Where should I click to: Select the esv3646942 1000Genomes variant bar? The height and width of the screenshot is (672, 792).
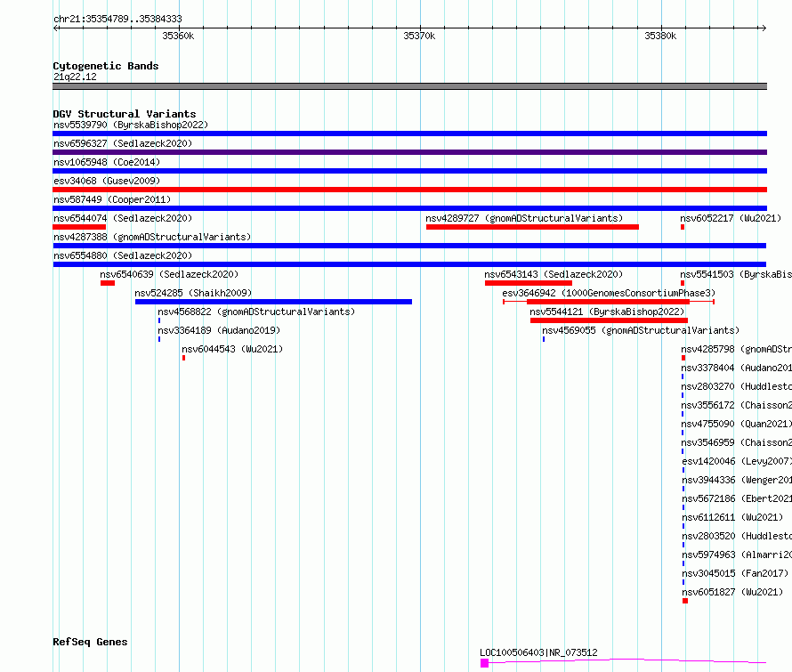[x=608, y=302]
